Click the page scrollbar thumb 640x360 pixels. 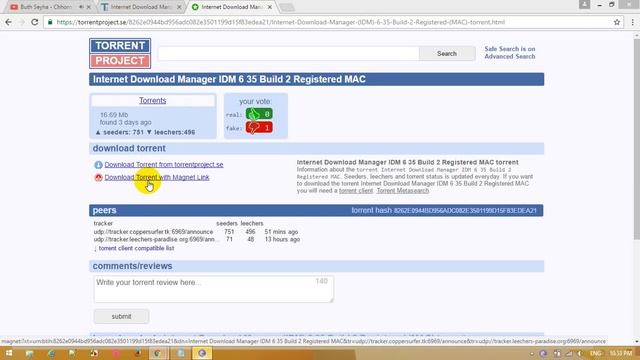637,139
